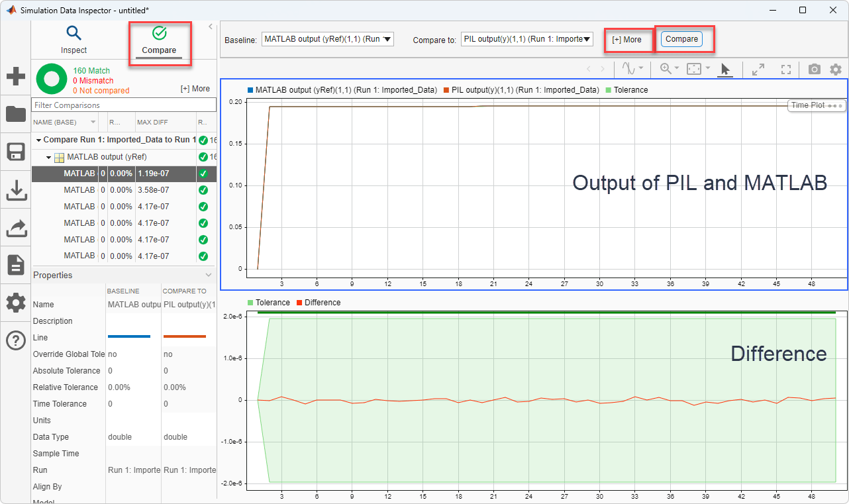
Task: Collapse the Compare Run 1 tree node
Action: tap(38, 140)
